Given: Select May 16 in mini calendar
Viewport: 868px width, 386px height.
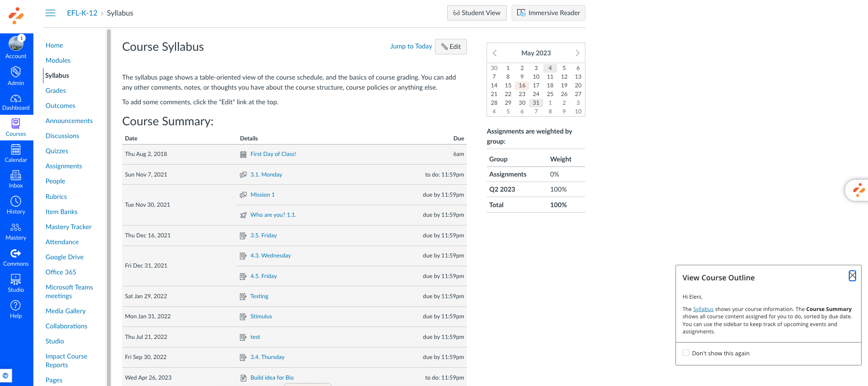Looking at the screenshot, I should (x=522, y=86).
